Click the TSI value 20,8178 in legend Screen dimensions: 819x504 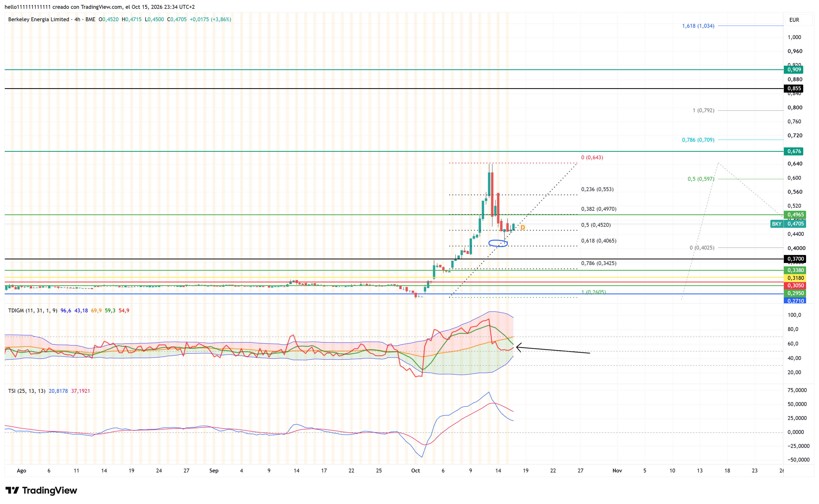click(58, 391)
